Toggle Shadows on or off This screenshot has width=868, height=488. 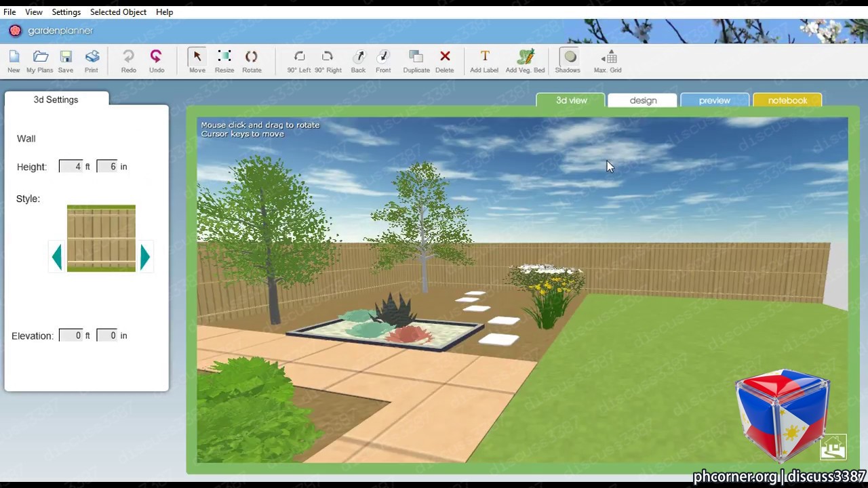568,61
